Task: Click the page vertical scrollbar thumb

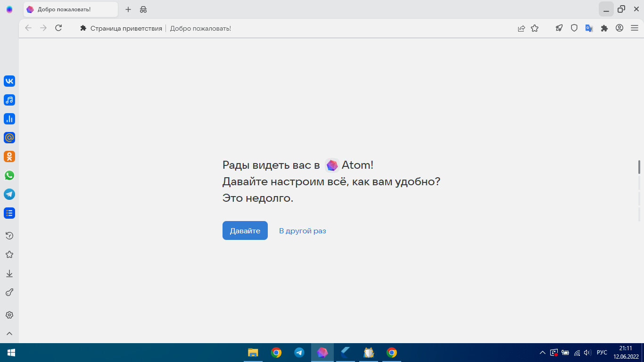Action: tap(639, 167)
